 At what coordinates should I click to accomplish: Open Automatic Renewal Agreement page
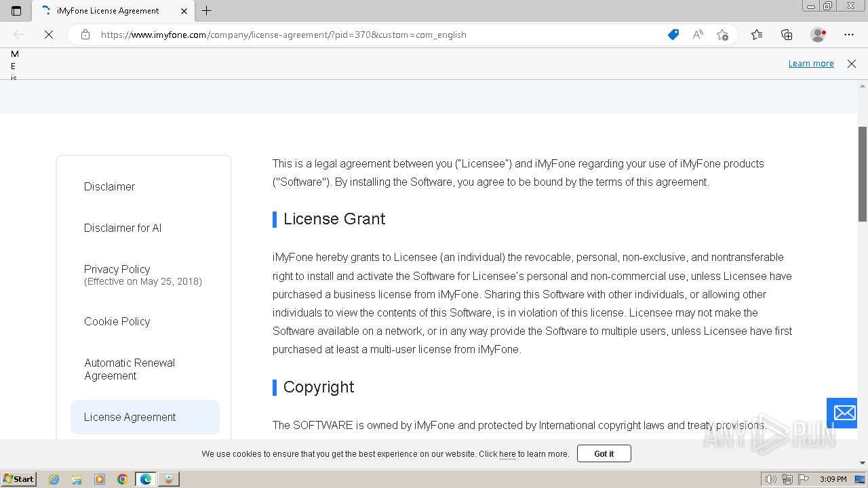(130, 369)
